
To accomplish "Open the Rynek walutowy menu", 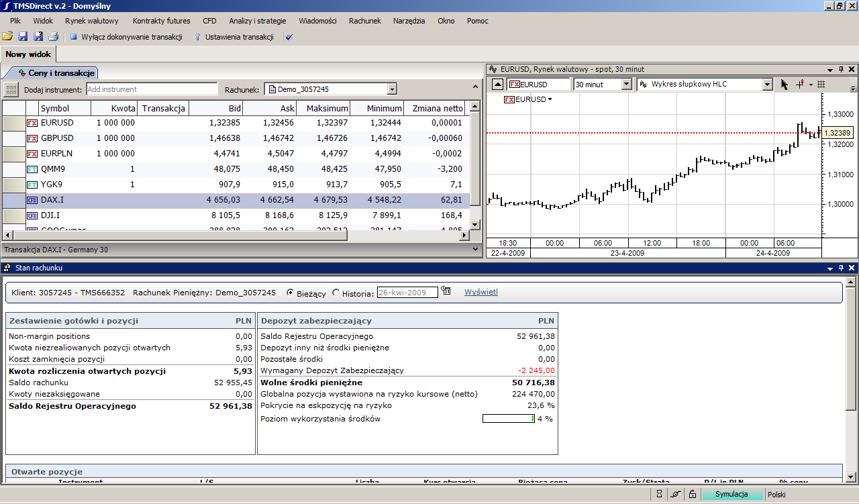I will (x=92, y=21).
